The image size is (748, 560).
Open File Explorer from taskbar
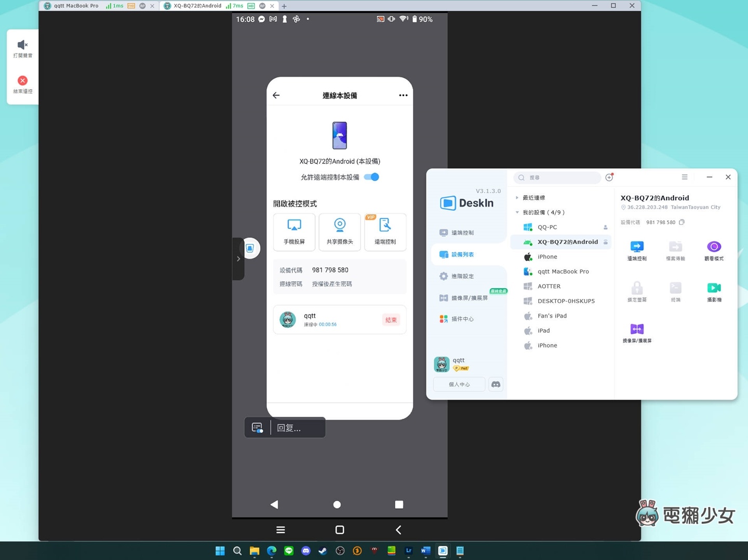pos(255,551)
